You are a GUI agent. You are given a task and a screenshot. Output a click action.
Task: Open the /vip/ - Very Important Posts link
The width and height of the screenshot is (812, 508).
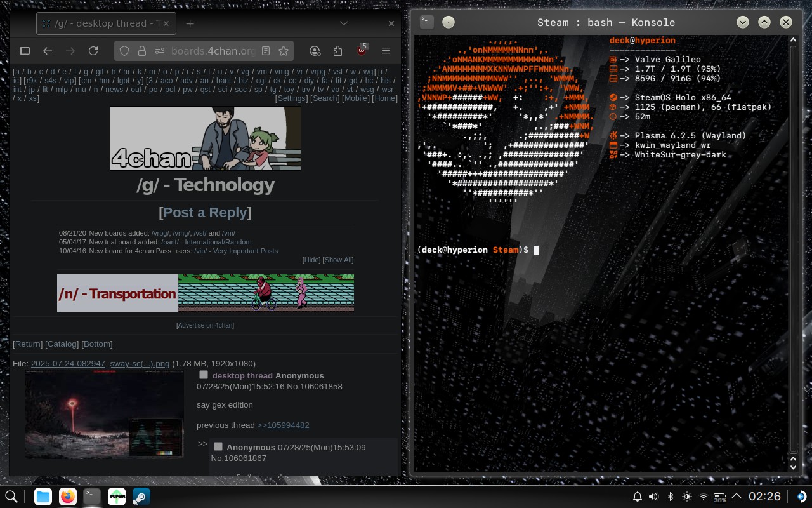click(x=235, y=251)
